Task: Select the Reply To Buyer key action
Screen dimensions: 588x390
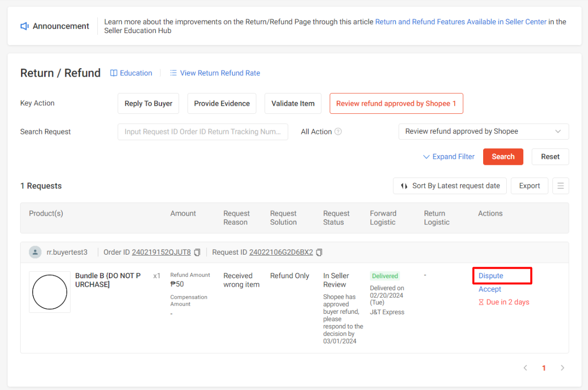Action: (148, 103)
